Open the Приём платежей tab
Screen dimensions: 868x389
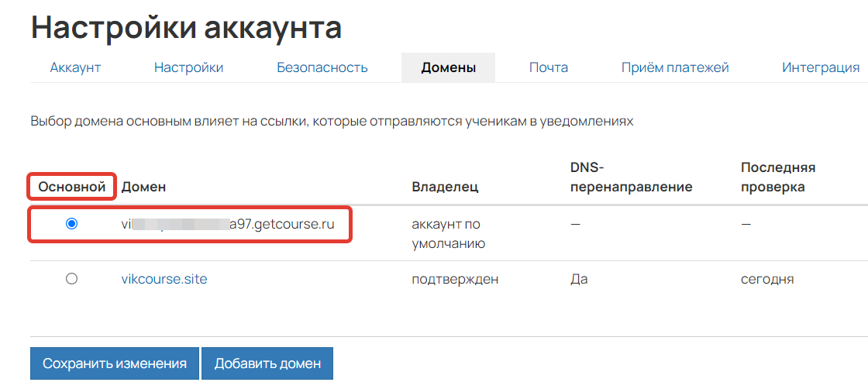(675, 68)
